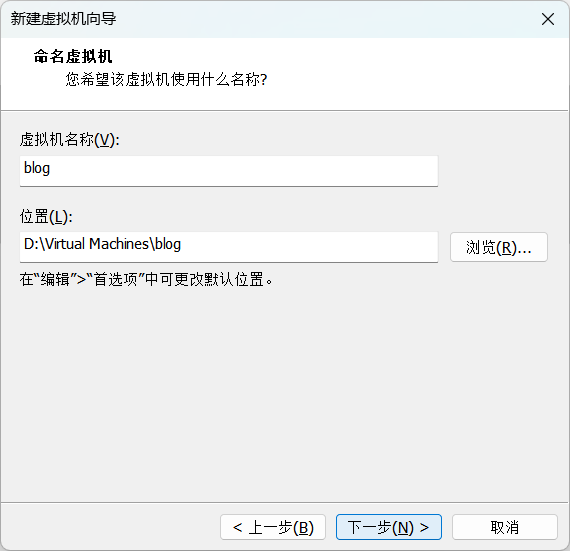Place cursor on the word blog in name field

[37, 168]
